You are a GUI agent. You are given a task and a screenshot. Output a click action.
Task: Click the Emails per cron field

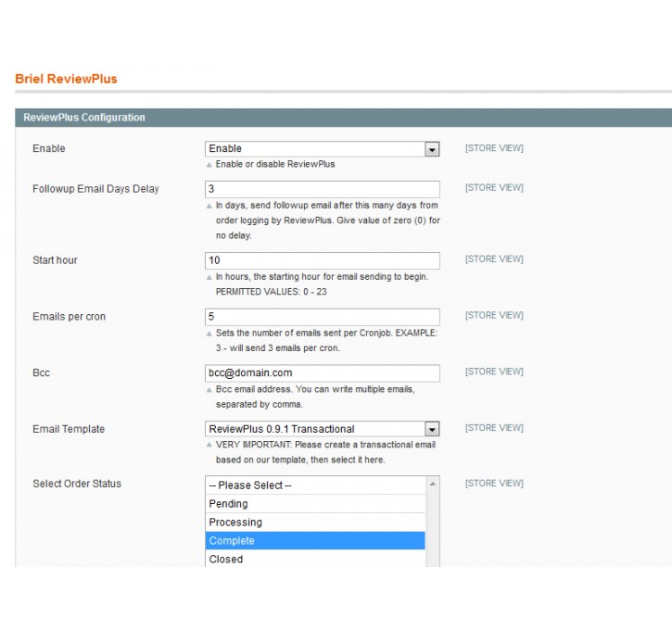tap(323, 317)
